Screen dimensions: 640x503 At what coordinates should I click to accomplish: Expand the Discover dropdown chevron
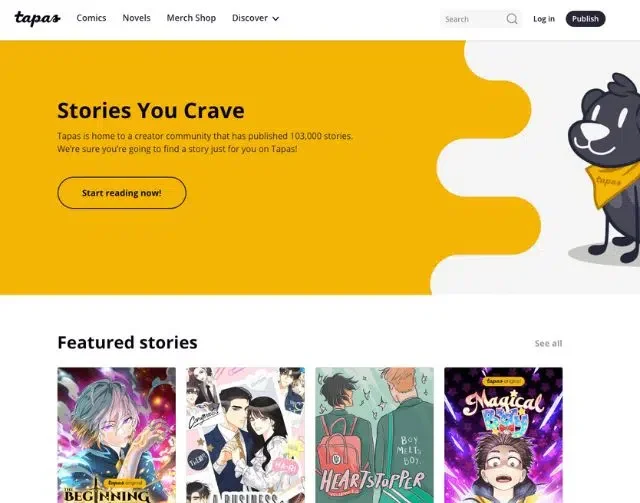[276, 19]
